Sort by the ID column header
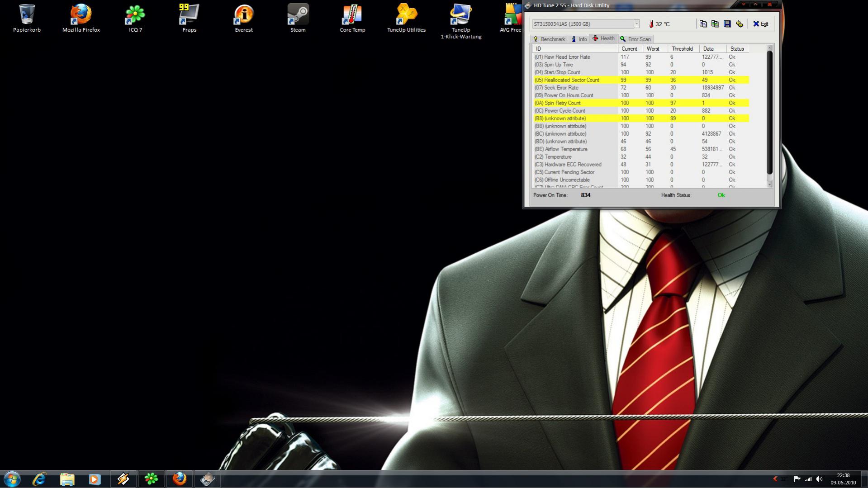868x488 pixels. [x=575, y=49]
